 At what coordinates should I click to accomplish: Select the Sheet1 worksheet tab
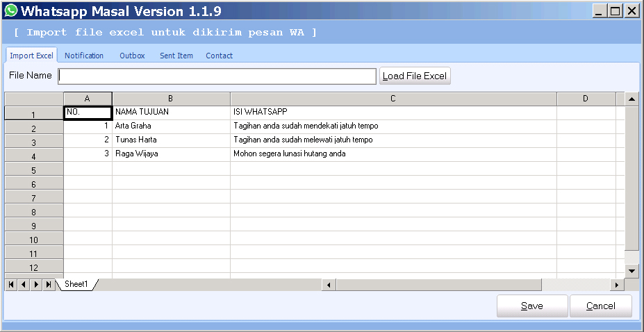tap(76, 284)
